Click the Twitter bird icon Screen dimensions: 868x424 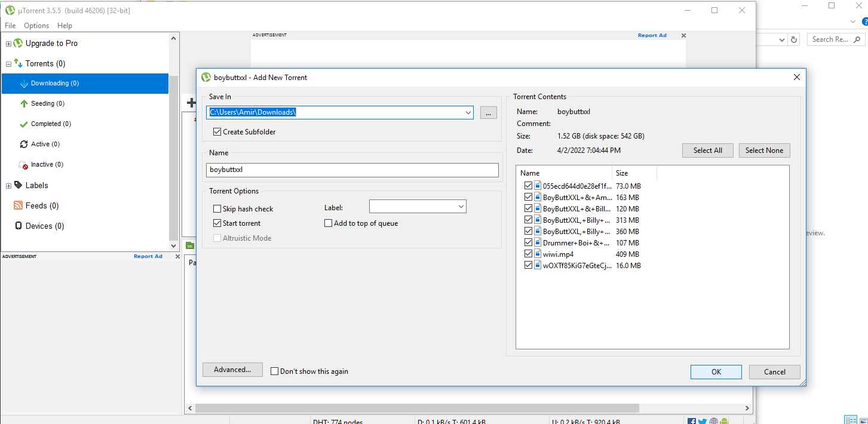(x=703, y=421)
